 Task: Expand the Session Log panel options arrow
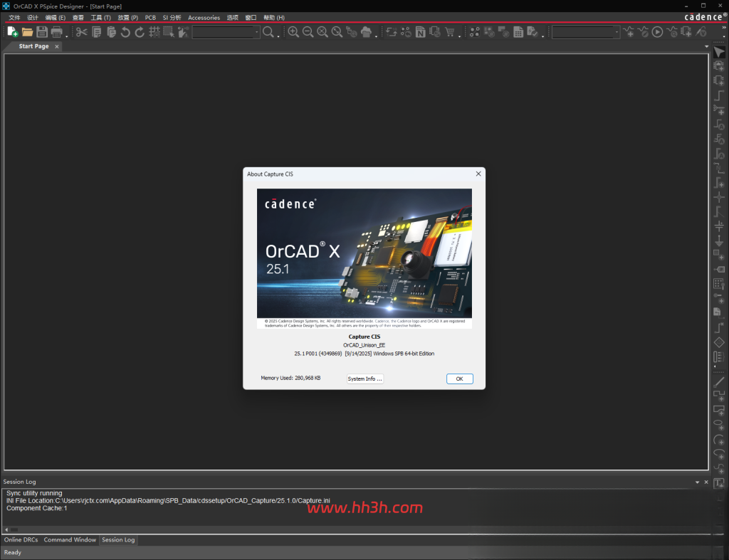(x=697, y=482)
